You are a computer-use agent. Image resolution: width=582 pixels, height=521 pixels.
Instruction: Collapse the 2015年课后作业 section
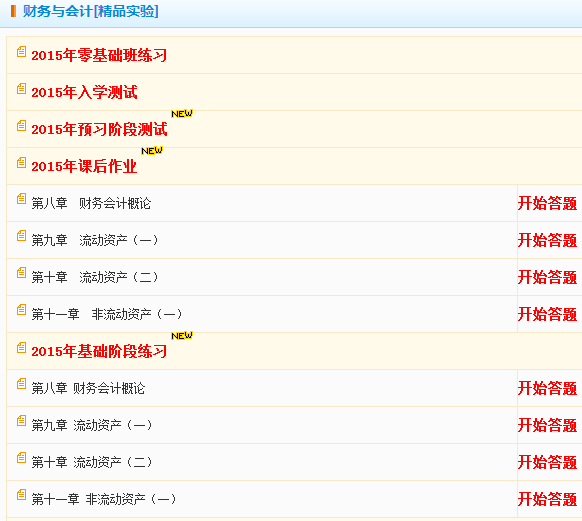[x=84, y=166]
